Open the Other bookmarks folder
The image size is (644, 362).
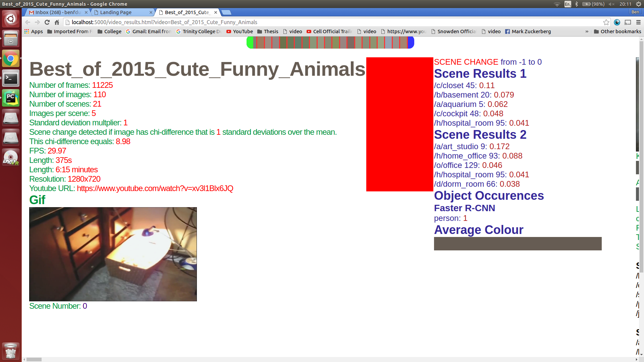tap(617, 32)
